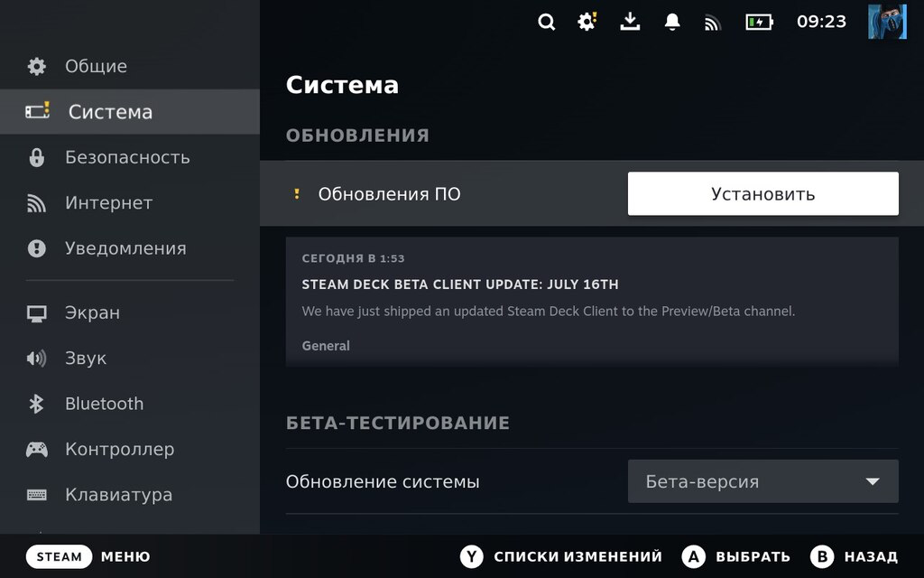Image resolution: width=924 pixels, height=578 pixels.
Task: Click the alert icon next to Уведомления
Action: coord(36,248)
